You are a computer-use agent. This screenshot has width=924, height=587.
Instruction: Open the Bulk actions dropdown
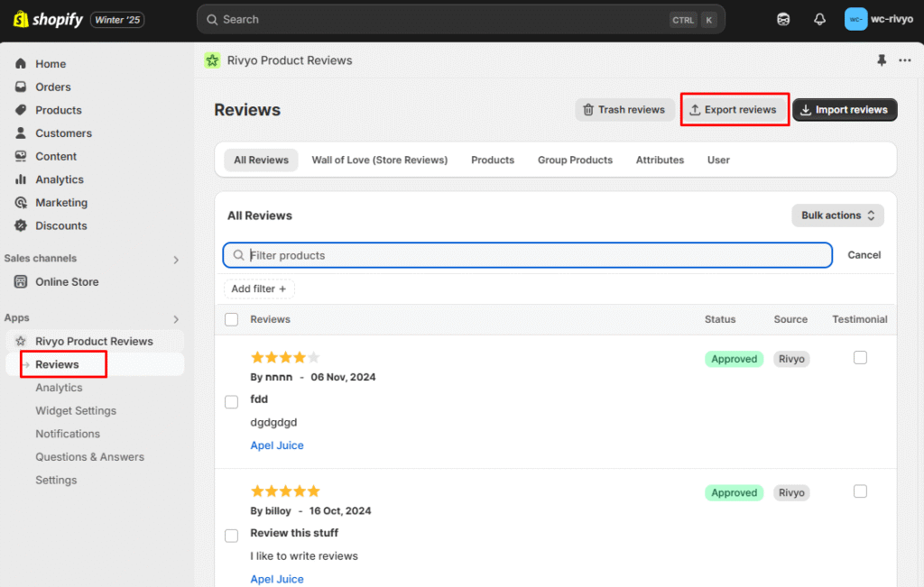[837, 216]
